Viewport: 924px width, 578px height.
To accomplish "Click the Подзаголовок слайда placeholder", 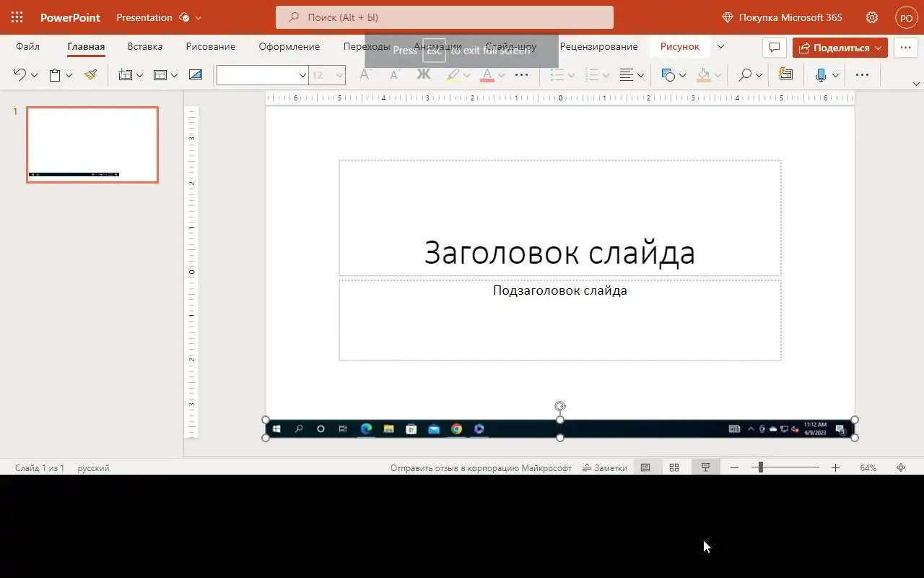I will tap(560, 320).
